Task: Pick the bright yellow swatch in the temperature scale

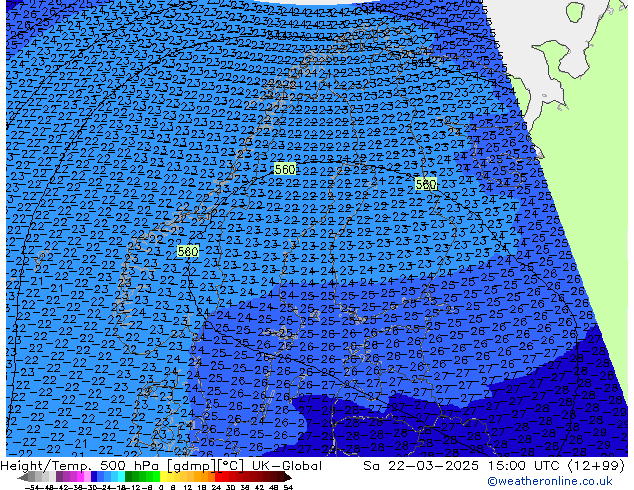Action: [x=163, y=477]
